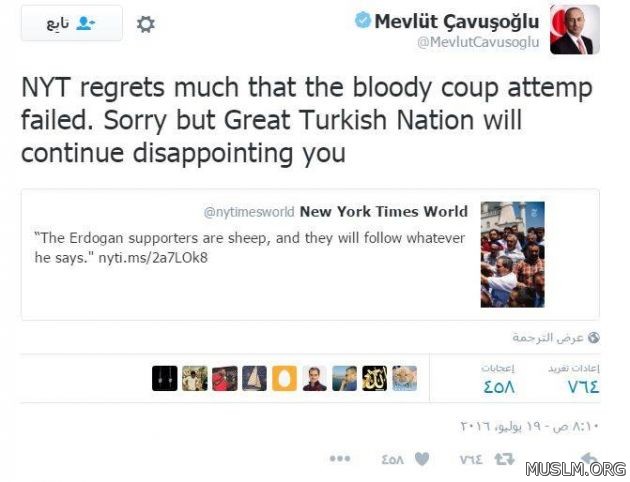View the 458 likes count

[499, 387]
